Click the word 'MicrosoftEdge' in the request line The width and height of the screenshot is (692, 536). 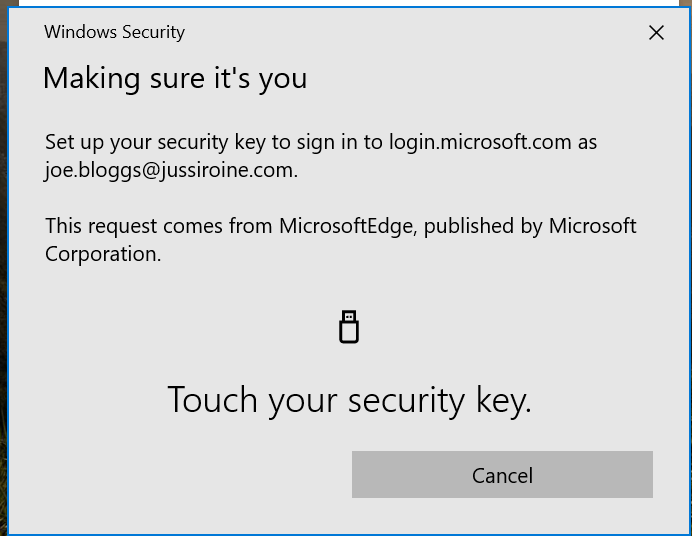point(348,226)
